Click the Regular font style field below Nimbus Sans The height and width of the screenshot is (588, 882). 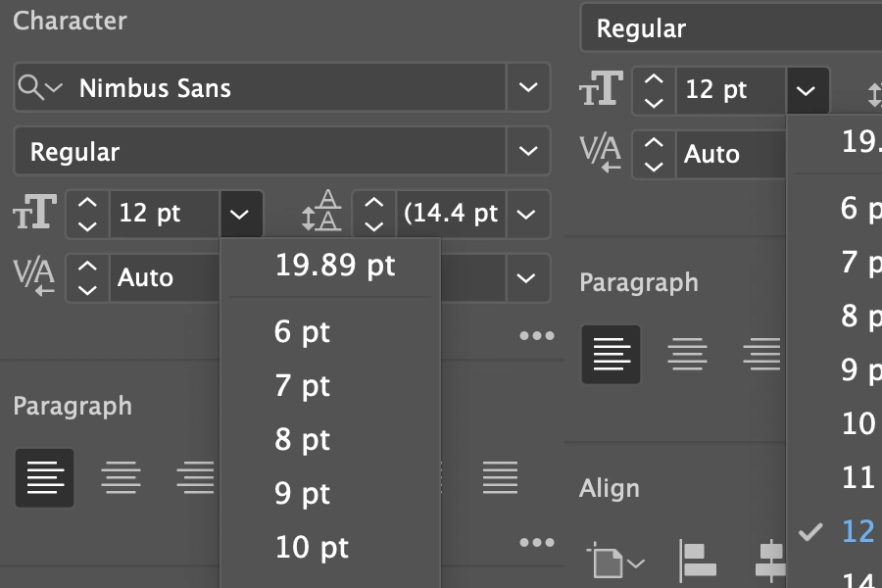click(x=260, y=151)
